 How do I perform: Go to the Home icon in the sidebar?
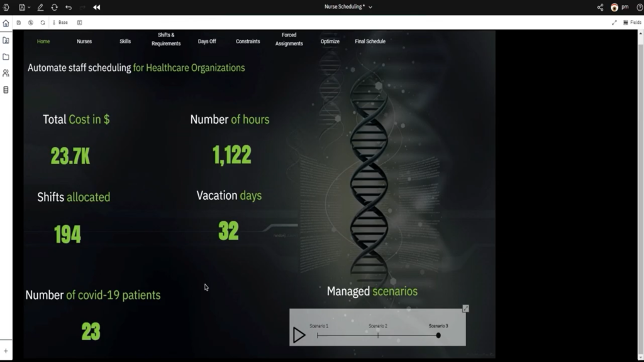6,23
